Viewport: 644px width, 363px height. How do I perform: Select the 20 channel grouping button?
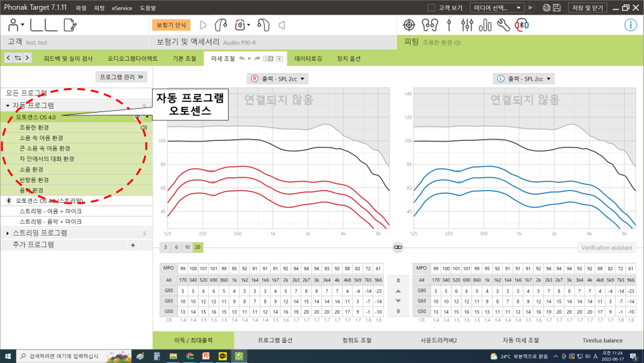[x=197, y=247]
